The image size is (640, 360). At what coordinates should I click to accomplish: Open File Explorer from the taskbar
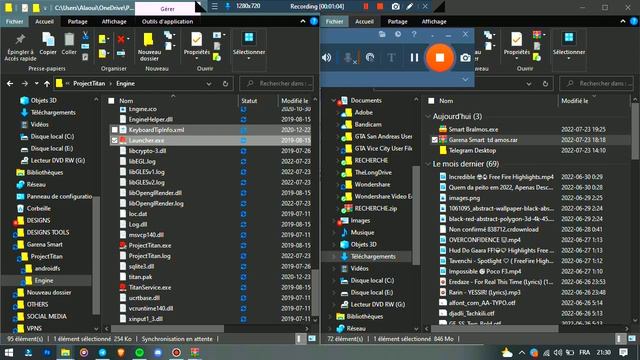click(x=65, y=352)
